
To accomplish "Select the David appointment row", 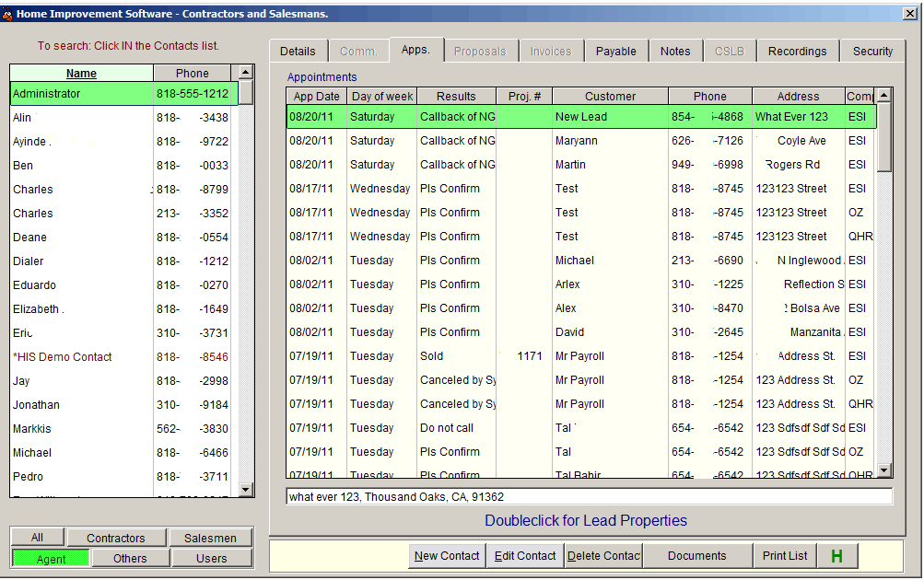I will 581,332.
